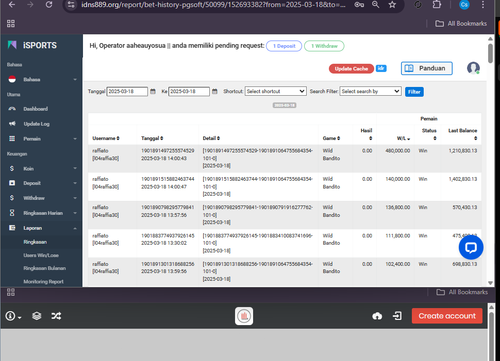The height and width of the screenshot is (361, 500).
Task: Click the 1,210,830.13 last balance value
Action: coord(463,151)
